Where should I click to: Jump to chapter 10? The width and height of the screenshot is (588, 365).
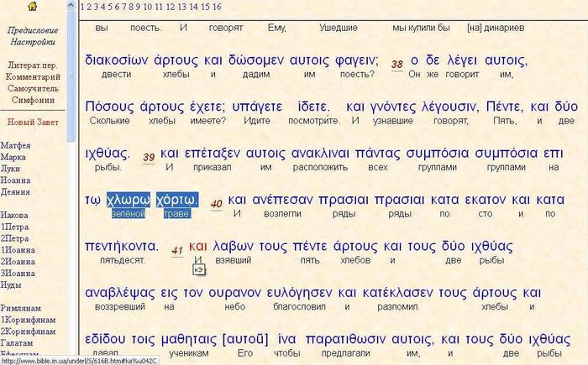pos(147,7)
